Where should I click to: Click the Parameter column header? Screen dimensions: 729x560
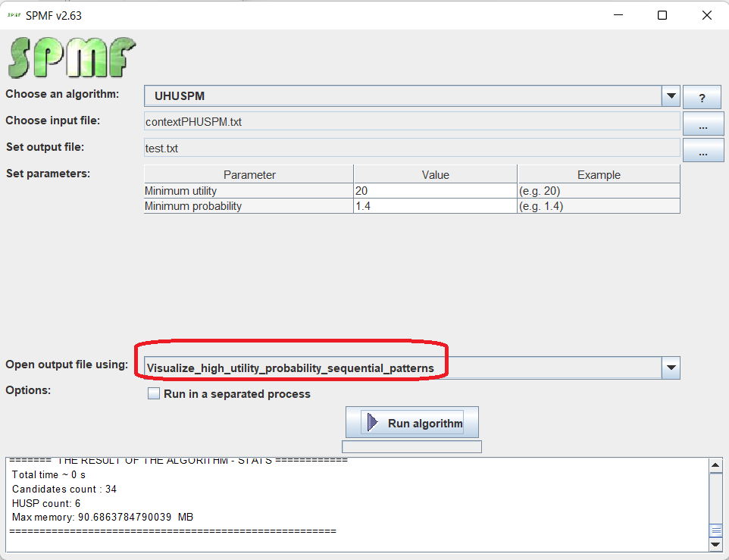tap(249, 175)
